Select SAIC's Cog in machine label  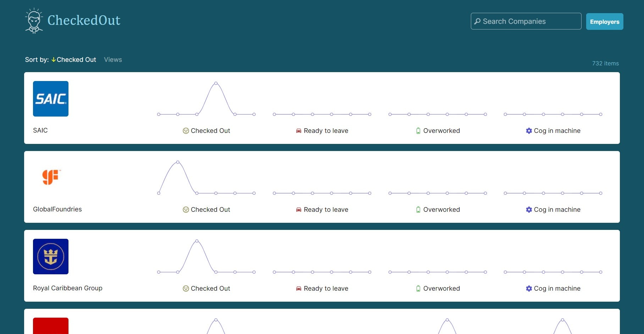[557, 131]
